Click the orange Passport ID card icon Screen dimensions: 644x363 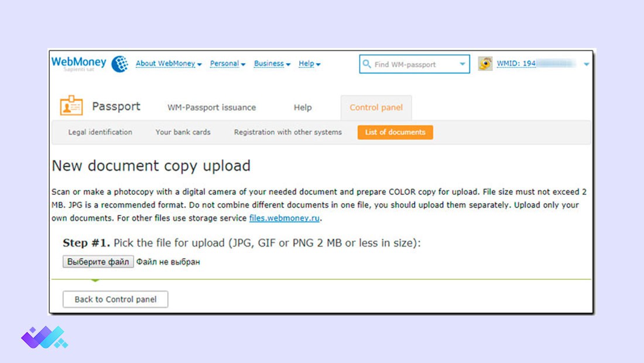(x=71, y=106)
